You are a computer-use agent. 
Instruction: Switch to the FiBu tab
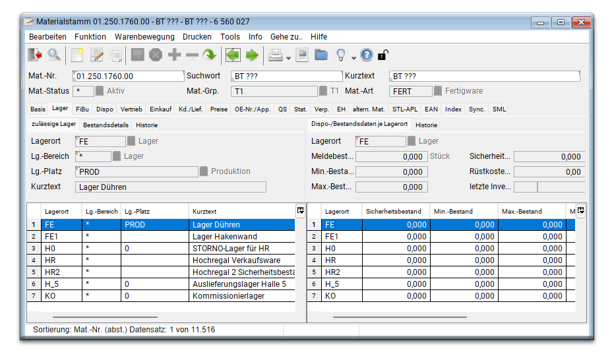point(82,109)
